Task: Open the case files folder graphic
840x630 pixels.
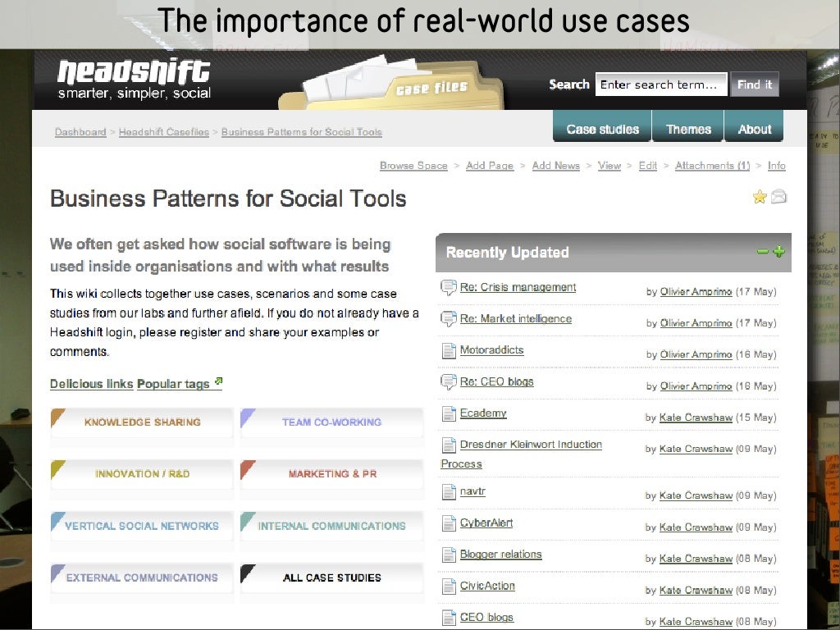Action: (x=391, y=81)
